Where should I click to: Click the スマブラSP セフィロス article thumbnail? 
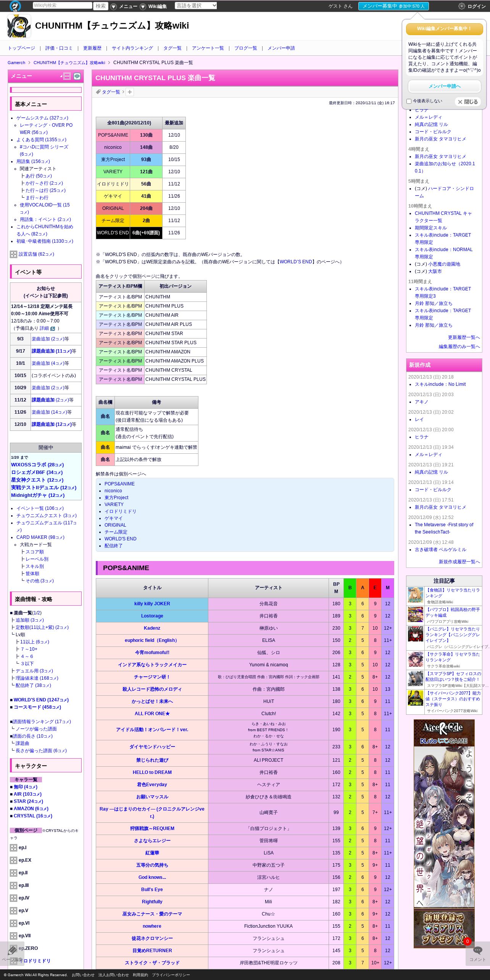416,679
